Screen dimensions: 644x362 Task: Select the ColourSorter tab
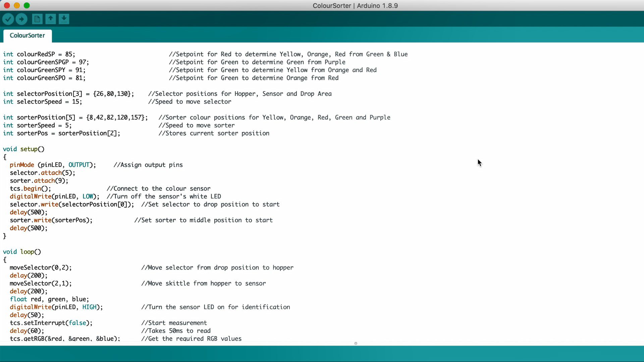pyautogui.click(x=27, y=36)
